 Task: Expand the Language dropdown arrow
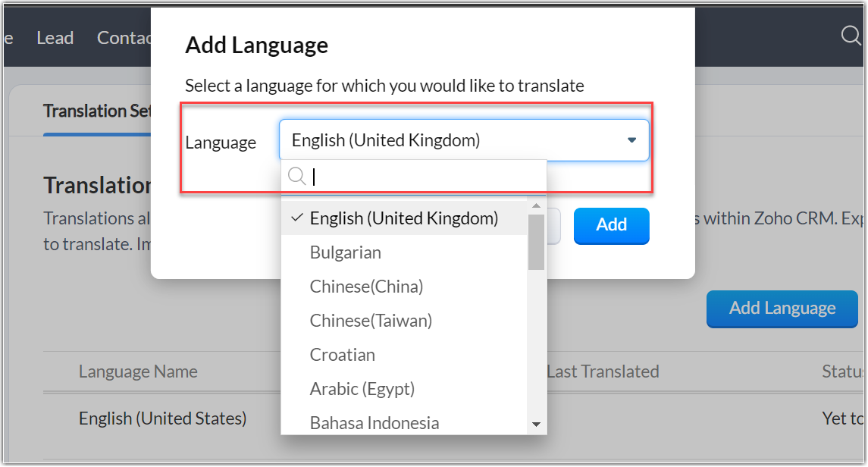tap(631, 140)
